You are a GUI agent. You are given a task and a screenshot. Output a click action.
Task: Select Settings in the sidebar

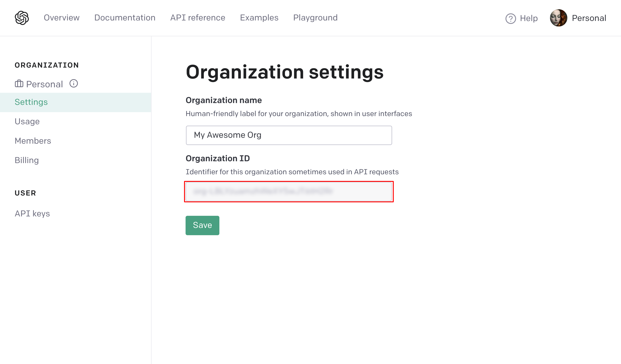click(x=76, y=102)
